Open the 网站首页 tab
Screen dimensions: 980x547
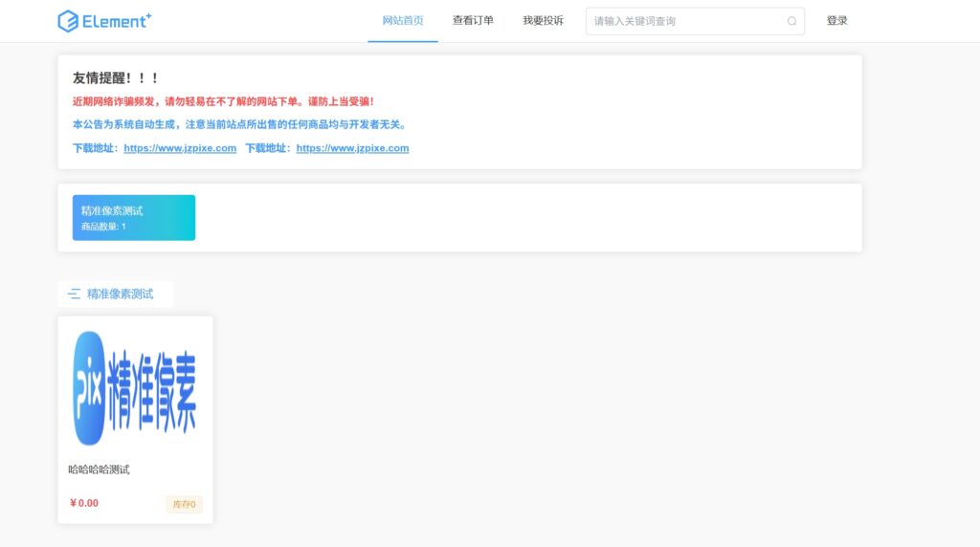(403, 21)
